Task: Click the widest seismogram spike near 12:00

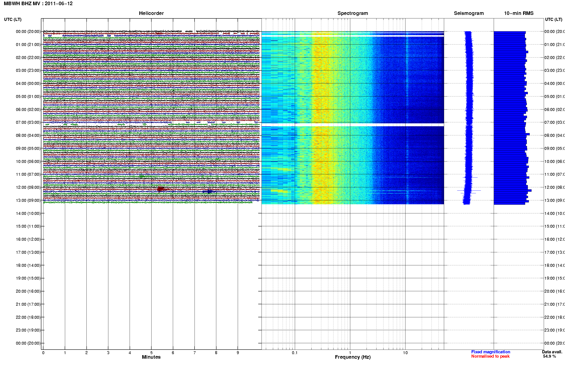Action: coord(469,190)
